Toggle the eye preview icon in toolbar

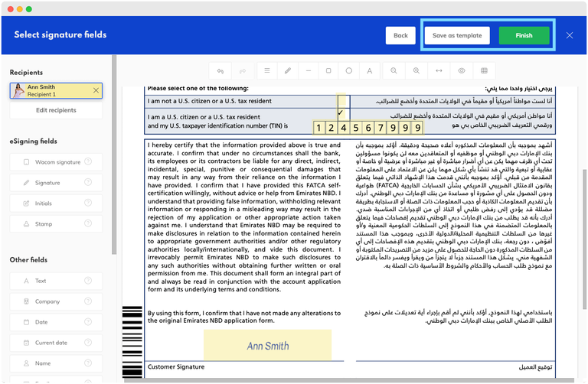tap(462, 70)
